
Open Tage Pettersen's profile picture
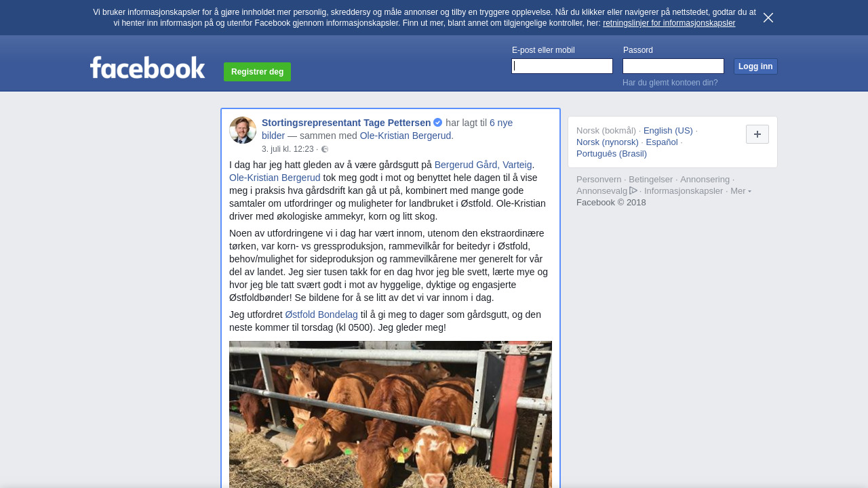243,130
